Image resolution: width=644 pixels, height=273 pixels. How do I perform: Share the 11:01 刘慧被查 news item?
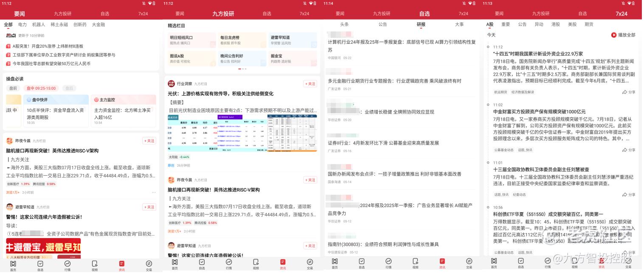click(x=629, y=195)
